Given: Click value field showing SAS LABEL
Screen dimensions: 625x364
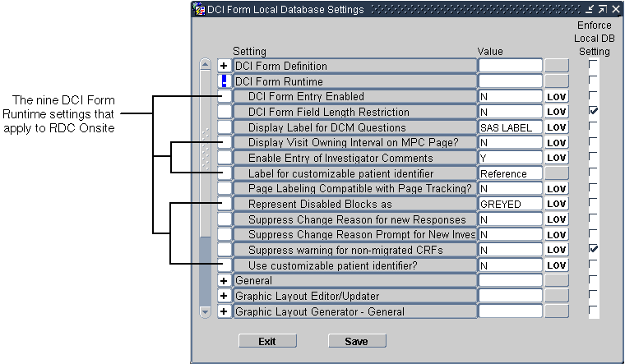Looking at the screenshot, I should tap(510, 127).
